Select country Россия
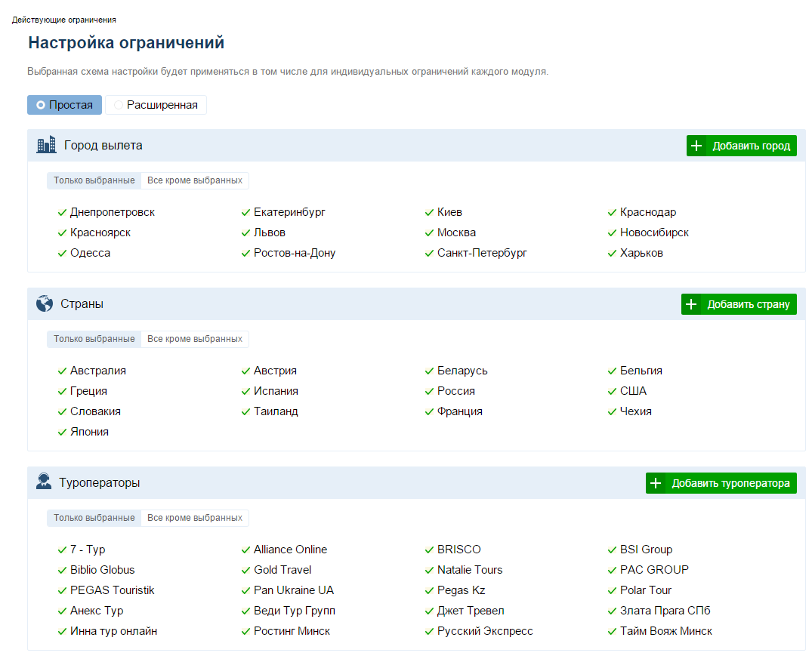The height and width of the screenshot is (662, 812). pyautogui.click(x=455, y=391)
